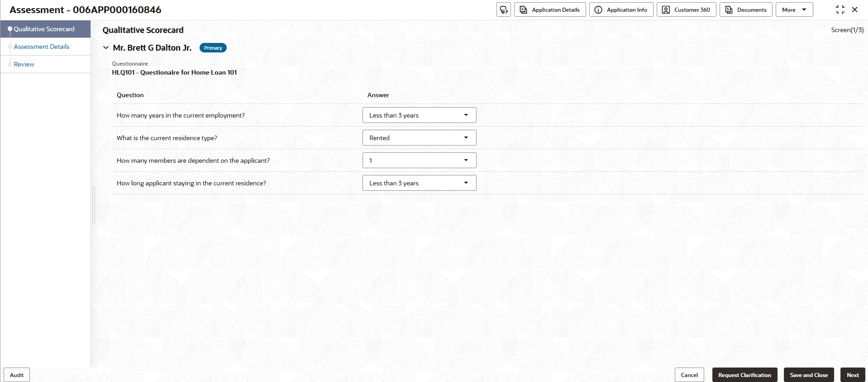Expand the More dropdown menu
868x382 pixels.
[794, 9]
